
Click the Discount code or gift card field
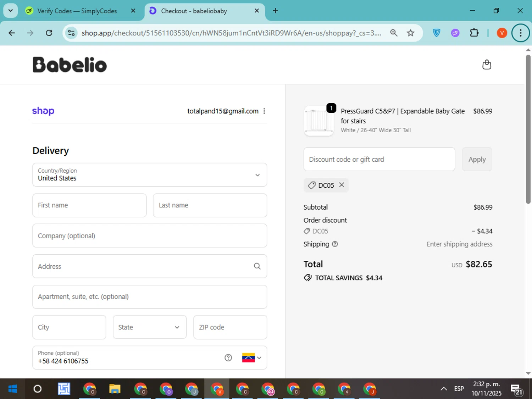tap(379, 159)
